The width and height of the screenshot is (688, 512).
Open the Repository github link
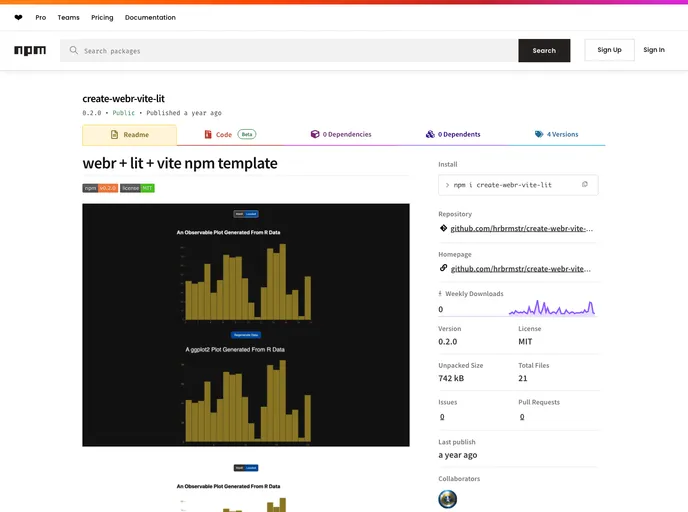click(x=522, y=229)
